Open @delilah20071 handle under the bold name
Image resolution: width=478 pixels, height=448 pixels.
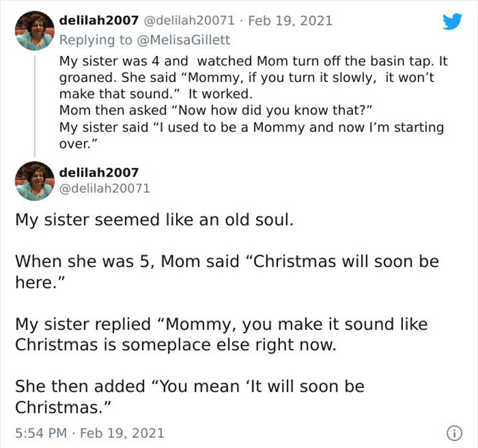(104, 188)
